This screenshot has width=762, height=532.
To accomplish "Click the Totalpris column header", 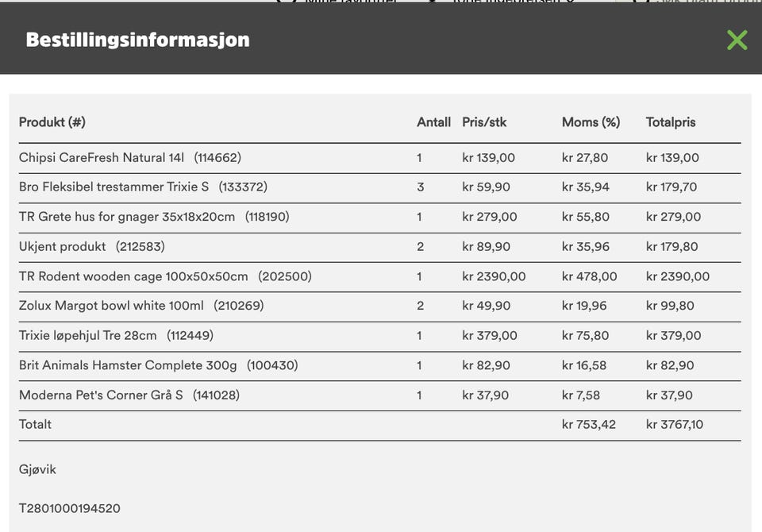I will (671, 122).
